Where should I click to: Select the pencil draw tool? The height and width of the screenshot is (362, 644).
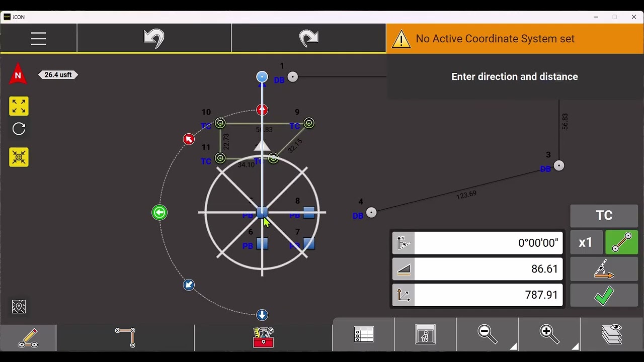[x=28, y=337]
